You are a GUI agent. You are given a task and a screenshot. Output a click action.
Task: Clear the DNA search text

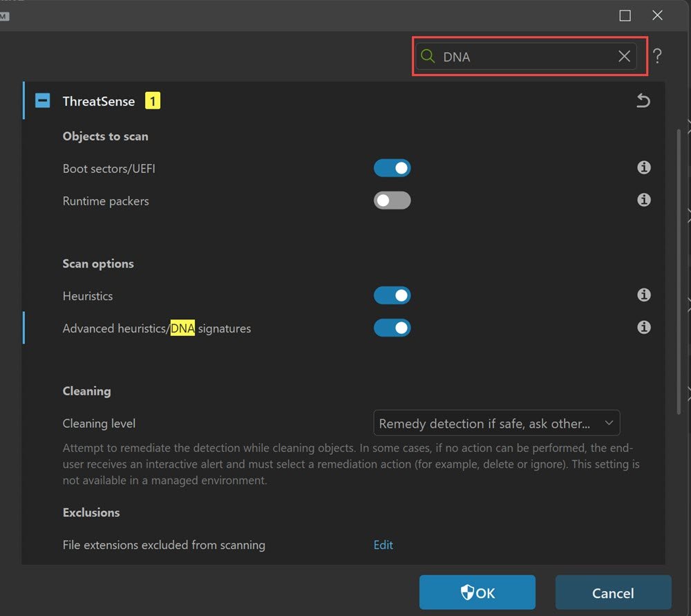tap(624, 56)
